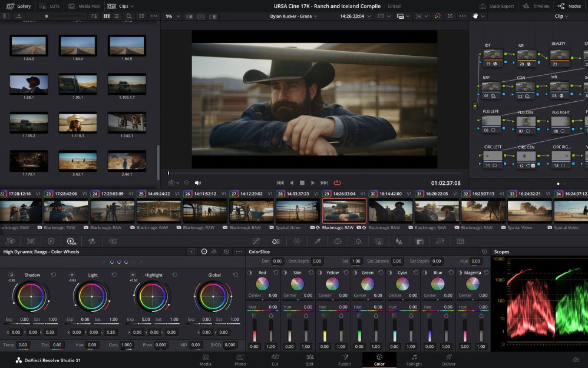Viewport: 588px width, 368px height.
Task: Reset the ColorSlice palette
Action: tap(484, 252)
